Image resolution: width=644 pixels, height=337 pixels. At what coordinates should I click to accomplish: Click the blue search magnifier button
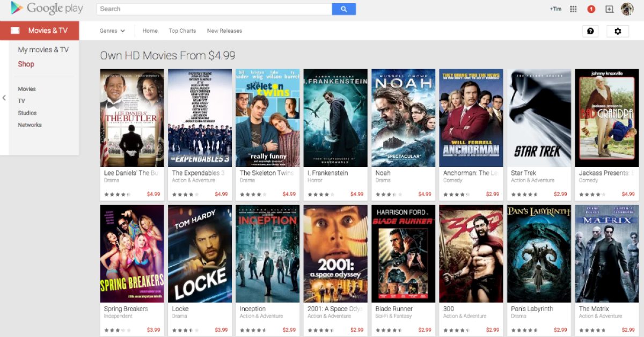[x=343, y=9]
